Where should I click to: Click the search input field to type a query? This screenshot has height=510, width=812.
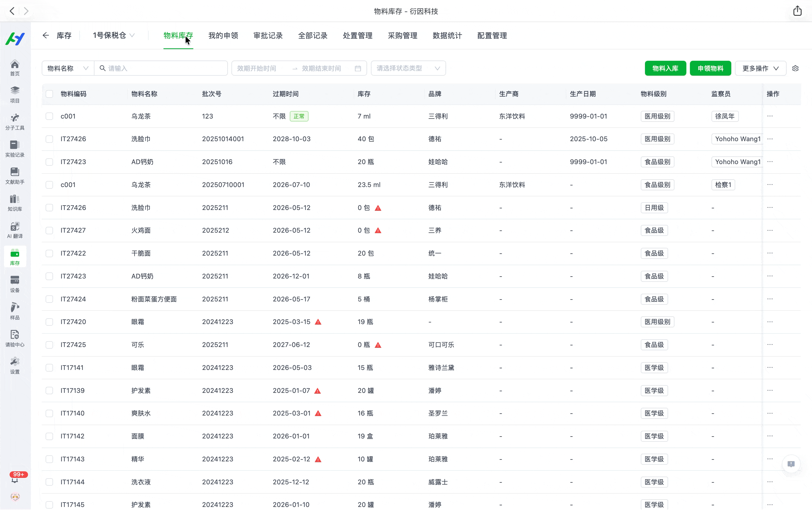(x=161, y=68)
